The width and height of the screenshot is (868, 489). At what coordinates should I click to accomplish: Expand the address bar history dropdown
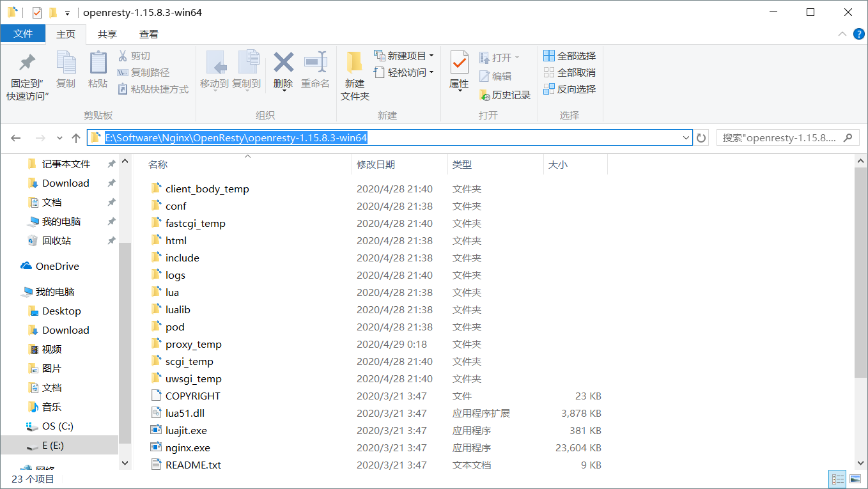(x=686, y=137)
